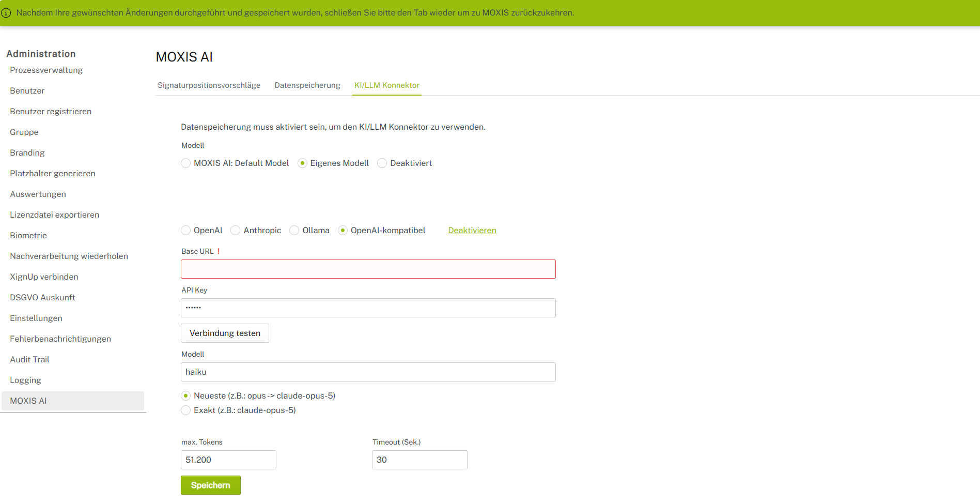Open the Signaturpositionsvorschläge tab

pyautogui.click(x=209, y=85)
